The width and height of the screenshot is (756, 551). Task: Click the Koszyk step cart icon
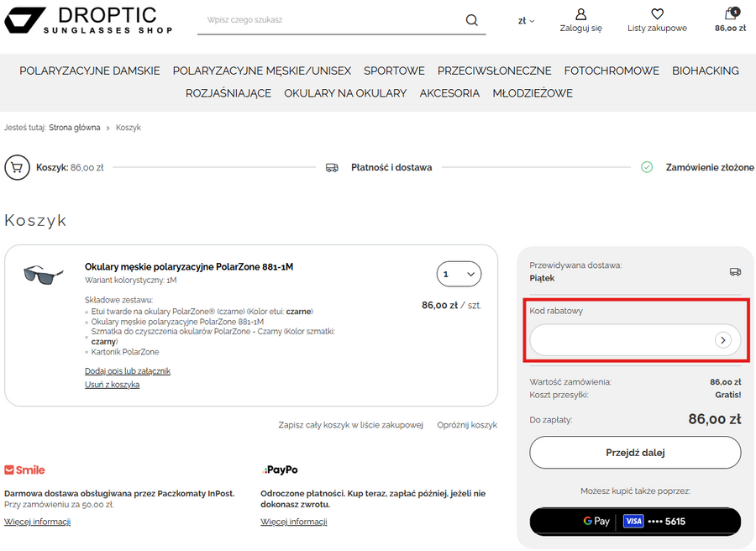coord(17,167)
